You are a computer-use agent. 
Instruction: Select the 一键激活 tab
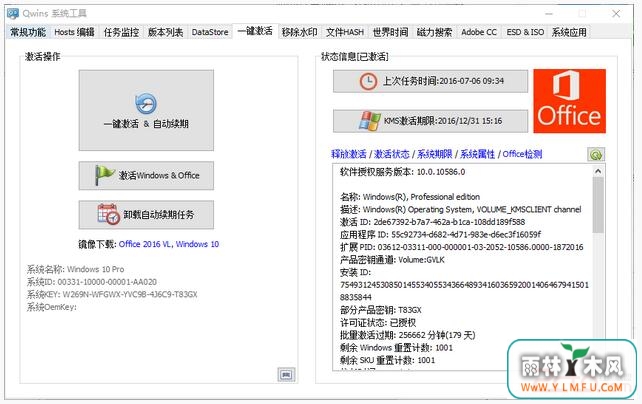pos(255,31)
